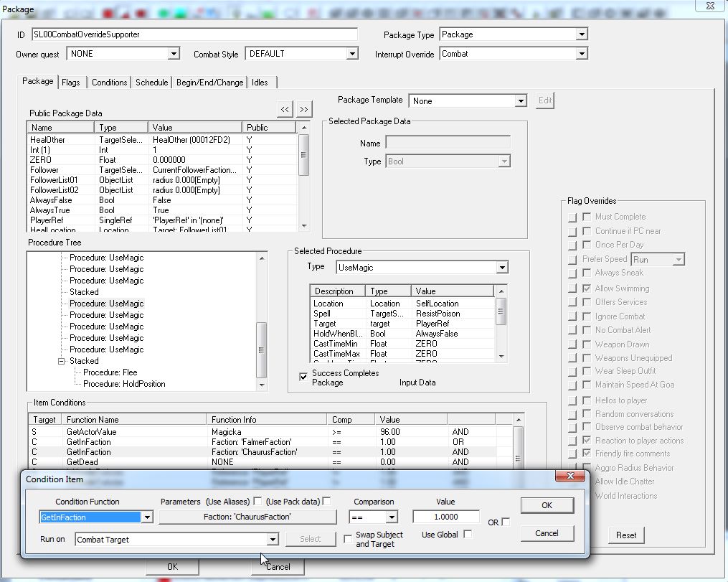The width and height of the screenshot is (728, 582).
Task: Collapse the Stacked tree node
Action: [62, 361]
